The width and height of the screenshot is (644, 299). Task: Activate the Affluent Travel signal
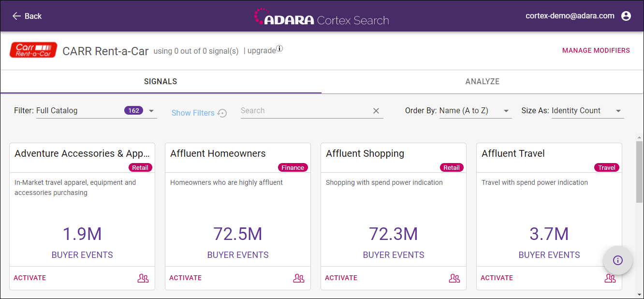[497, 278]
